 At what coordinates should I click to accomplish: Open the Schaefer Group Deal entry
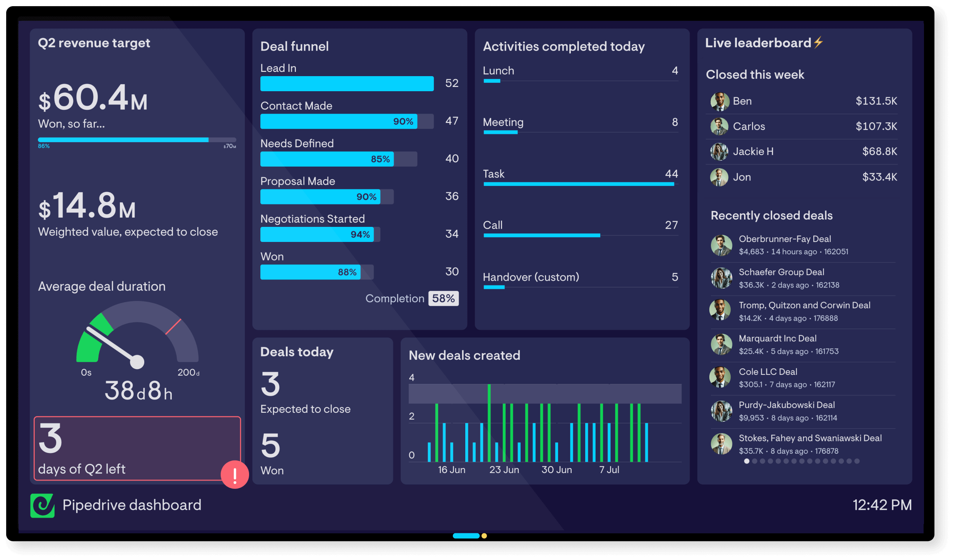pos(803,278)
